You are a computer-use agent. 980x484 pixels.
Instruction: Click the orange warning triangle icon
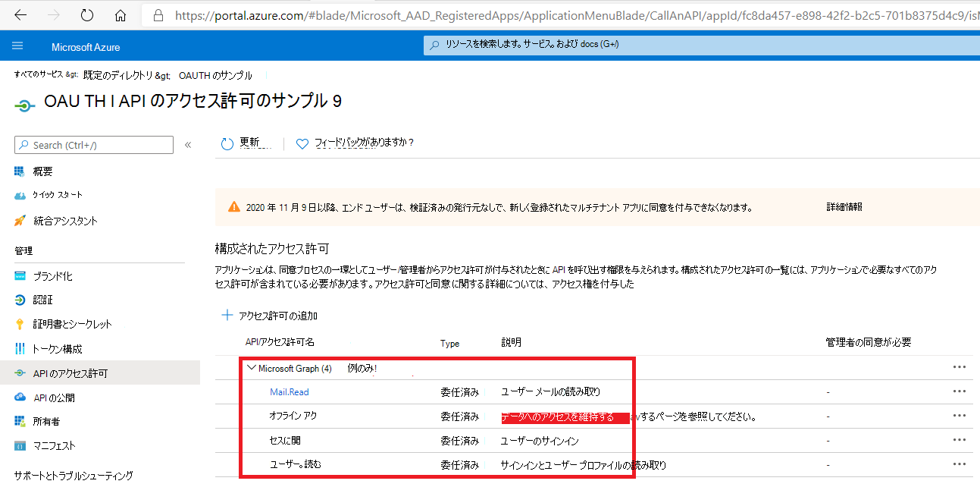point(234,207)
